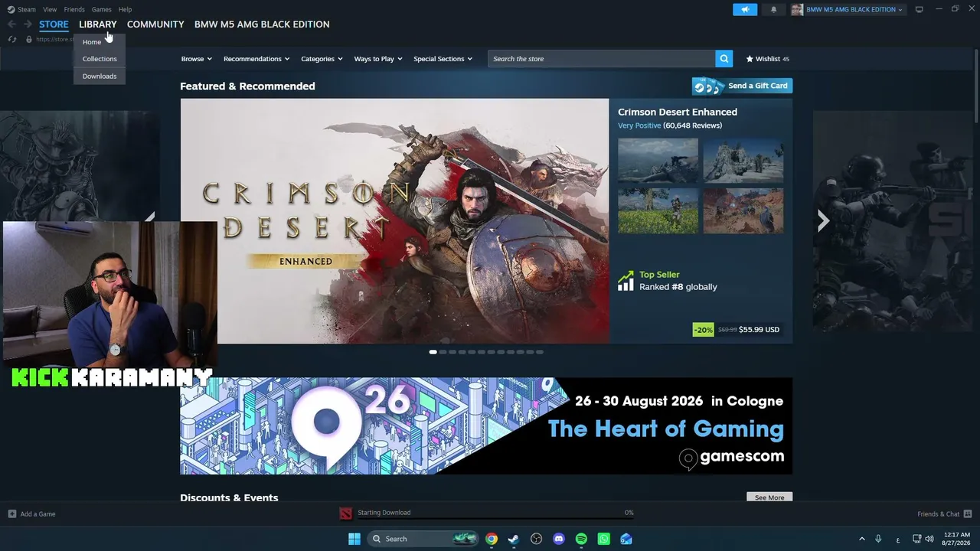Show hidden tray icons

click(x=861, y=539)
